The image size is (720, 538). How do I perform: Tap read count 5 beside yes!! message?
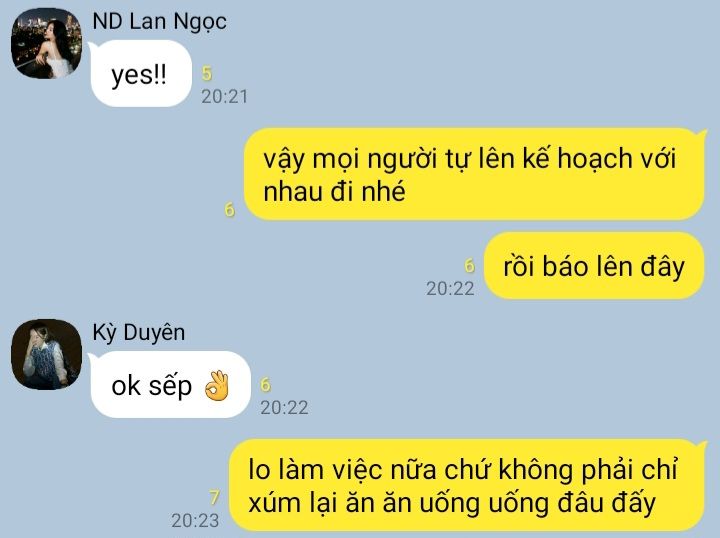[x=207, y=73]
